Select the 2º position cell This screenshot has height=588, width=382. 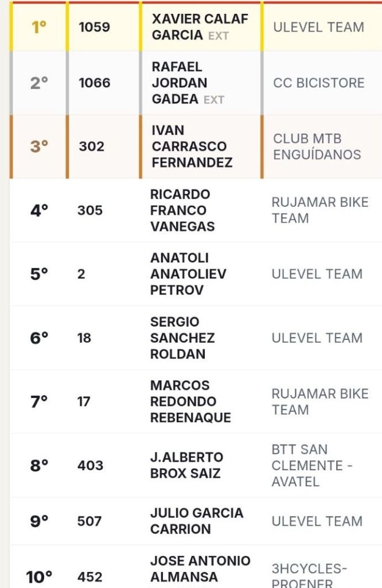click(x=38, y=83)
